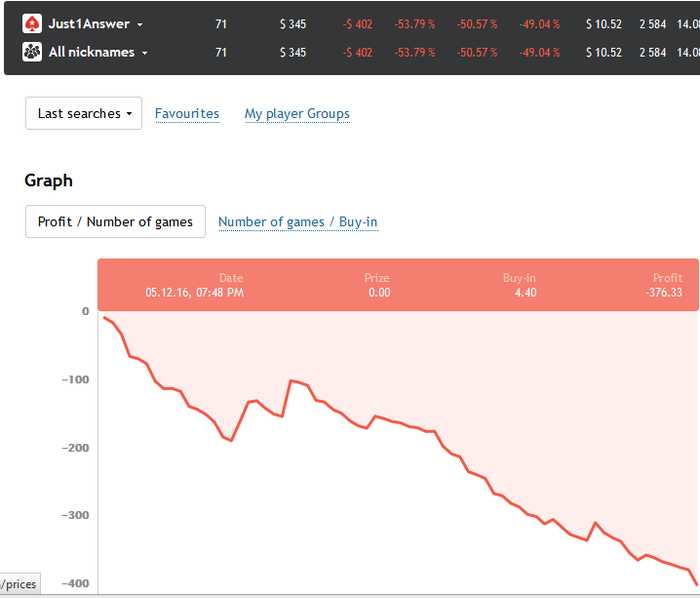Image resolution: width=700 pixels, height=598 pixels.
Task: Go to My player Groups
Action: point(297,114)
